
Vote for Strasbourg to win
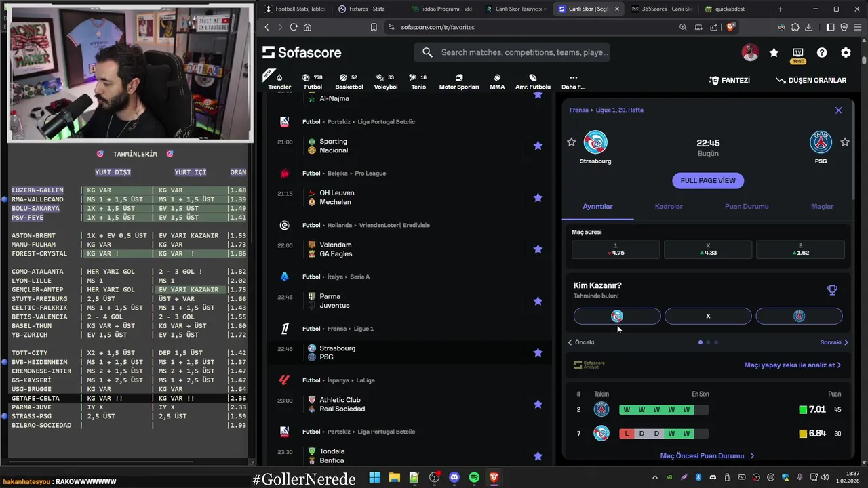(617, 316)
